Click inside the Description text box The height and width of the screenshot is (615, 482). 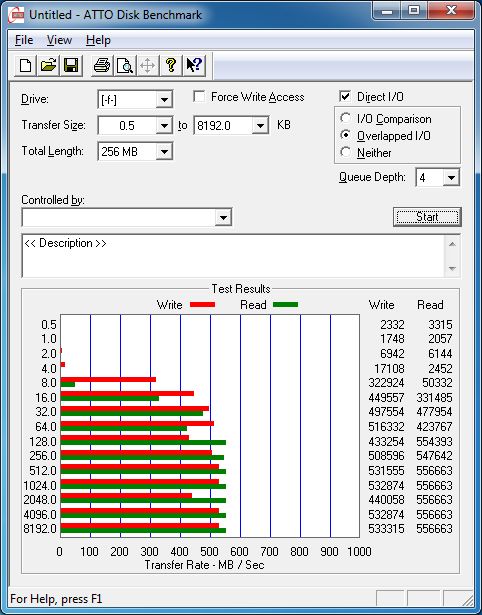point(233,256)
